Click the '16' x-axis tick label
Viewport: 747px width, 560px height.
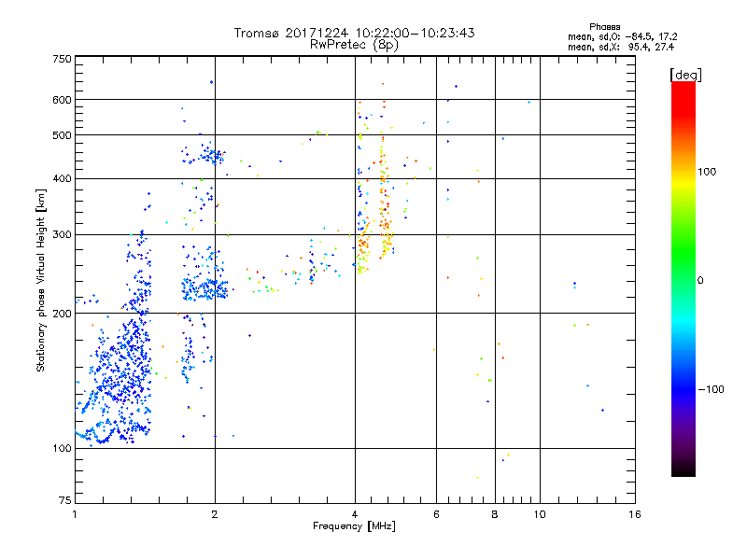coord(635,514)
